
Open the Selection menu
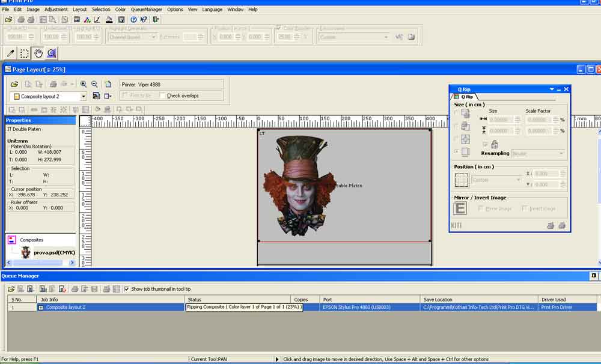pos(101,9)
